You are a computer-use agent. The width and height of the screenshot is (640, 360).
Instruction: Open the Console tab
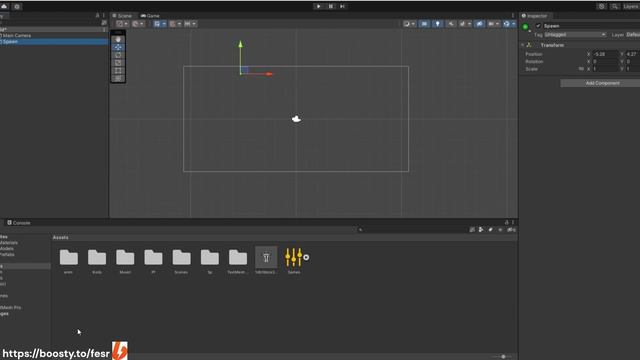[x=19, y=223]
